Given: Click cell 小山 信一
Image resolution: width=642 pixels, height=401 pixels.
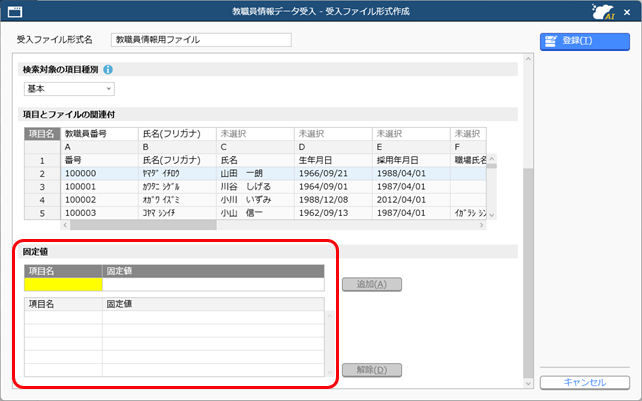Looking at the screenshot, I should [255, 213].
